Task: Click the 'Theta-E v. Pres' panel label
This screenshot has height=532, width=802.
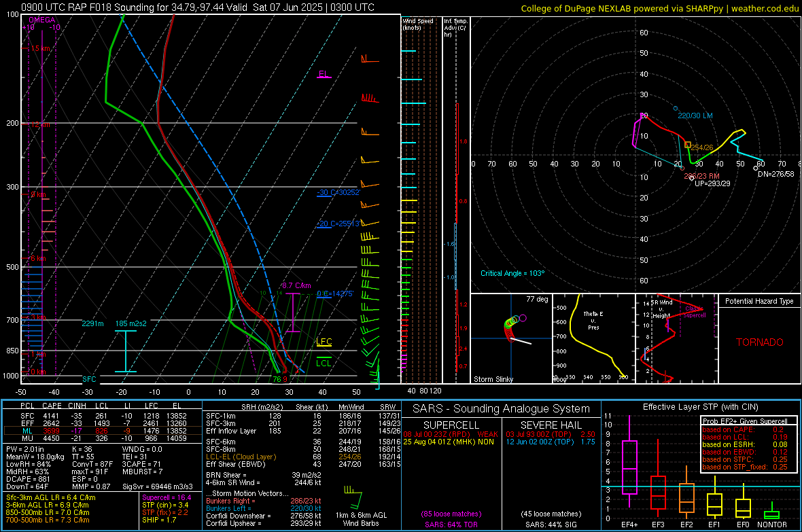Action: 593,320
